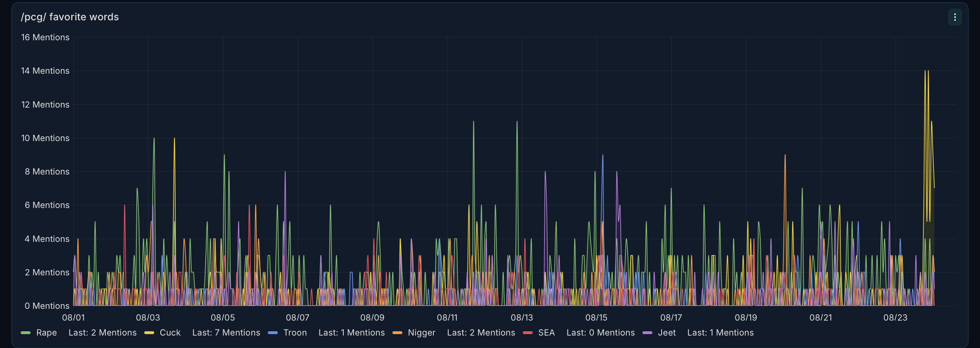Select the 08/03 x-axis date label
The width and height of the screenshot is (980, 348).
click(148, 318)
